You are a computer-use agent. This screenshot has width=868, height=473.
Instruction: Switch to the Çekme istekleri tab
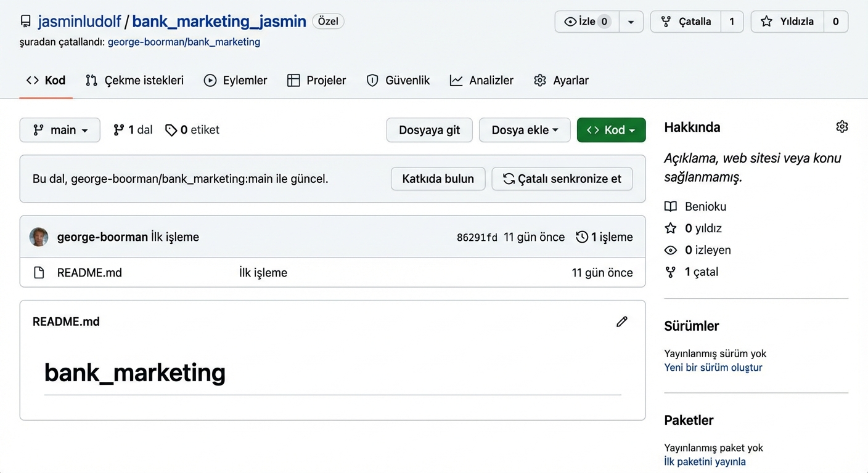pyautogui.click(x=134, y=81)
